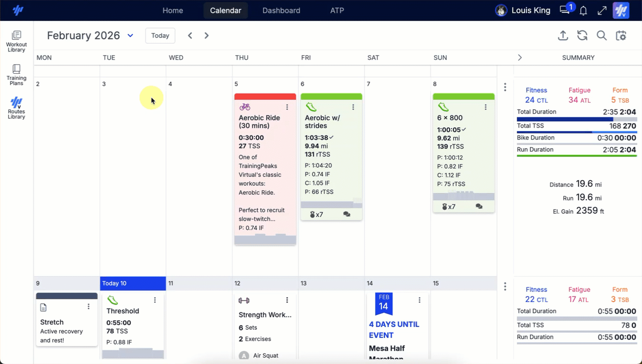Viewport: 642px width, 364px height.
Task: Open calendar search
Action: (x=602, y=36)
